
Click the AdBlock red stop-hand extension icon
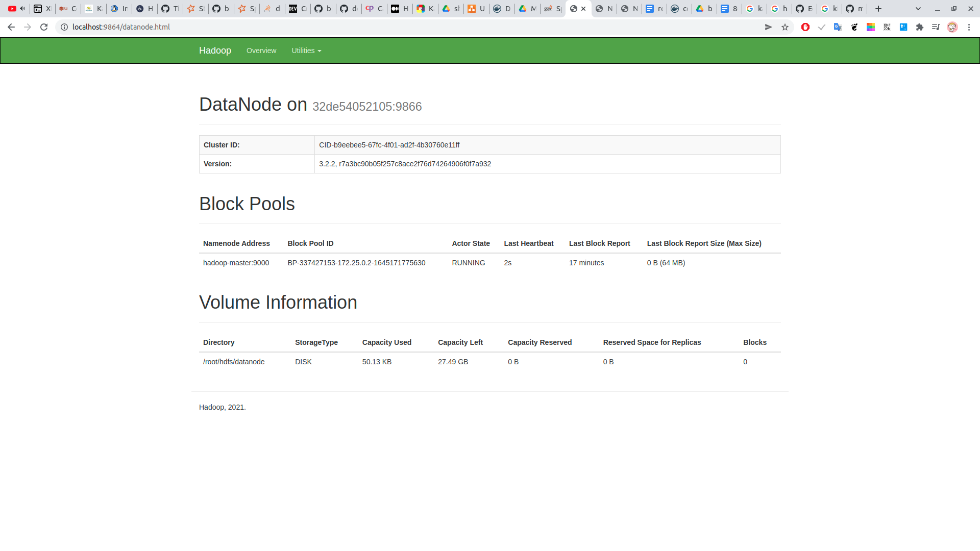805,27
